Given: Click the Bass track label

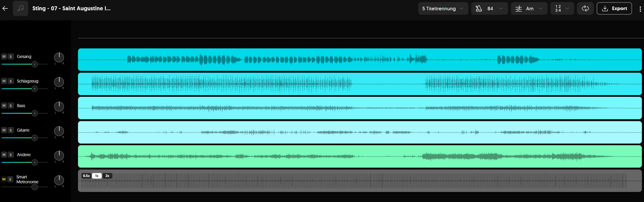Looking at the screenshot, I should 21,106.
